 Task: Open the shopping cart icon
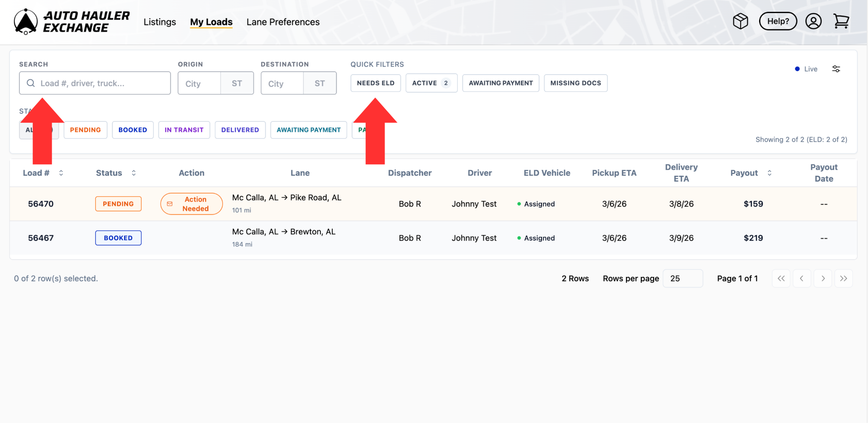click(x=841, y=21)
